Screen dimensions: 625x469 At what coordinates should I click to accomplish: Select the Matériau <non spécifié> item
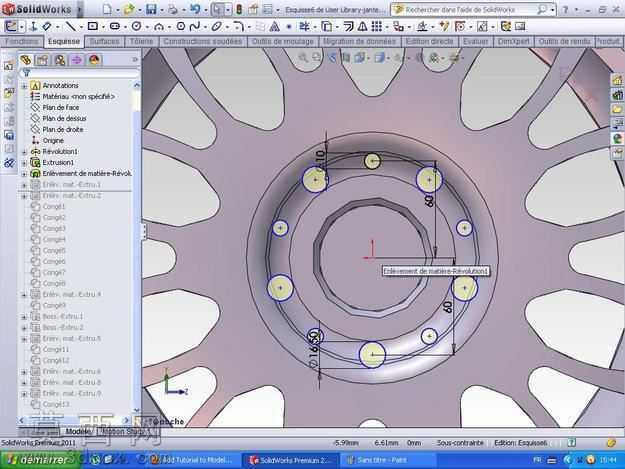[79, 96]
